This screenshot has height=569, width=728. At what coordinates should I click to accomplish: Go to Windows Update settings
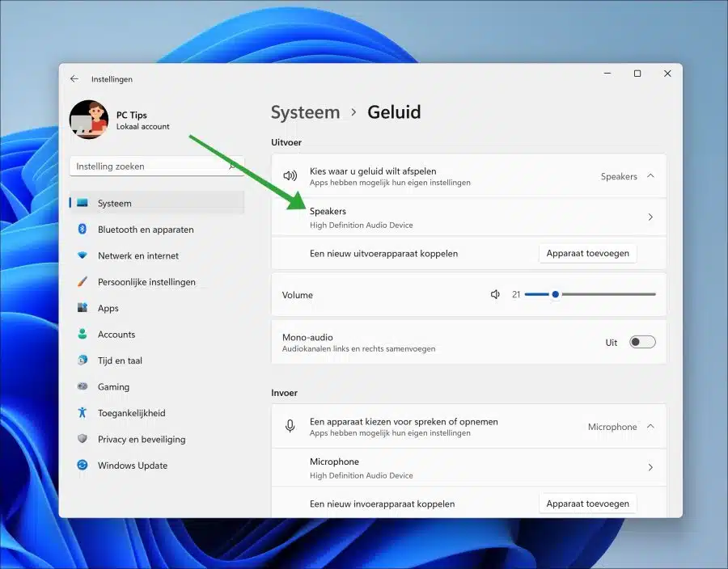[x=157, y=465]
